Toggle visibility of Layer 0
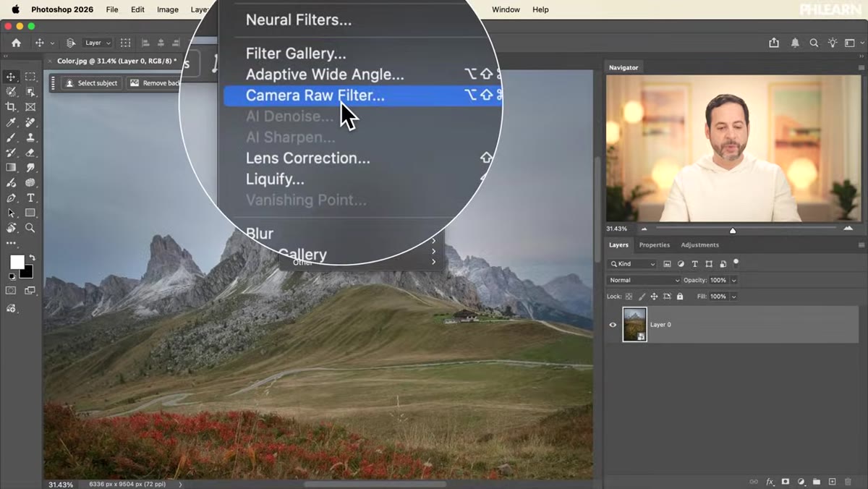 [x=613, y=325]
